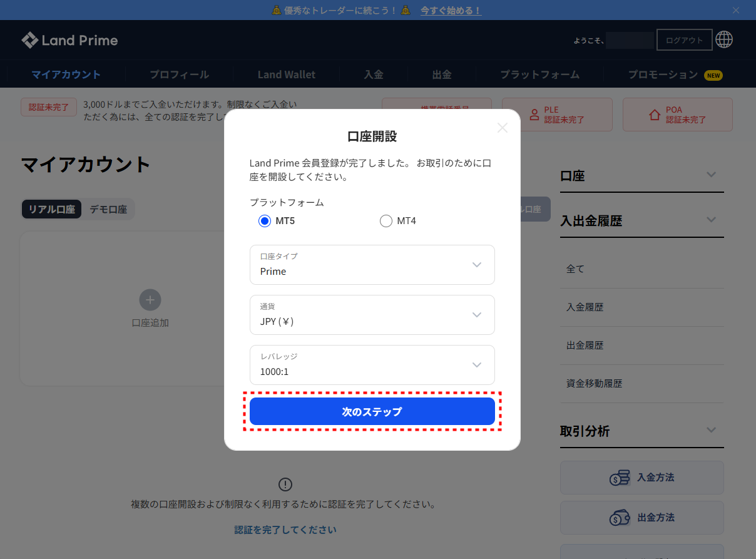This screenshot has width=756, height=559.
Task: Select the MT5 platform radio button
Action: (265, 221)
